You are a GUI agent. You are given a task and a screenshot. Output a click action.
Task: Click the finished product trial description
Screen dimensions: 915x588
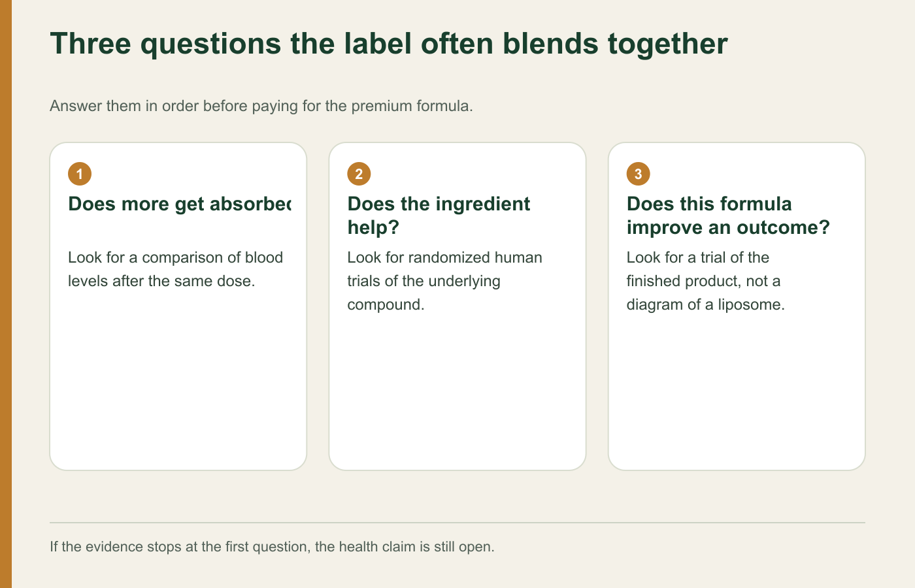[705, 281]
